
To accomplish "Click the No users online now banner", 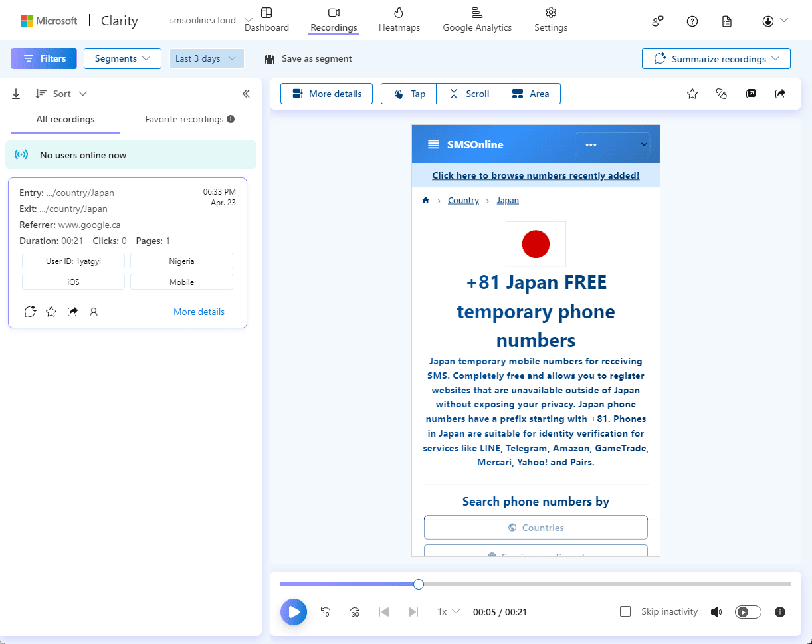I will click(131, 154).
